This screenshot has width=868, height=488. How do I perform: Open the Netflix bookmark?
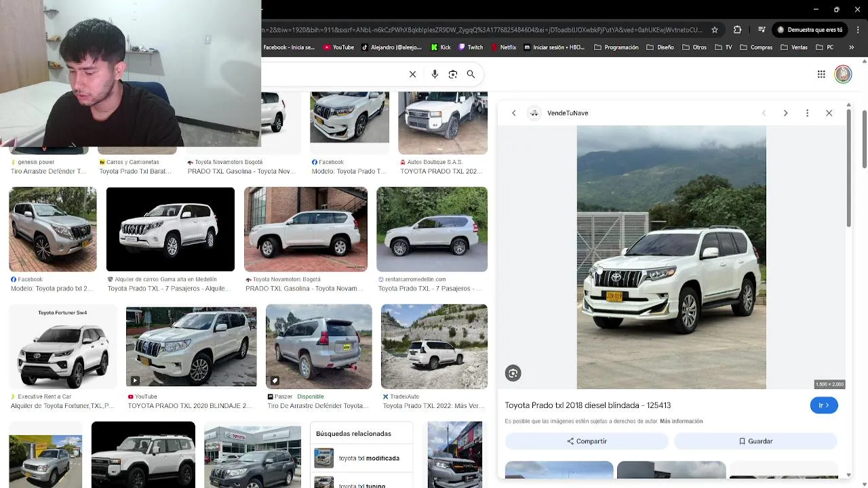coord(503,47)
